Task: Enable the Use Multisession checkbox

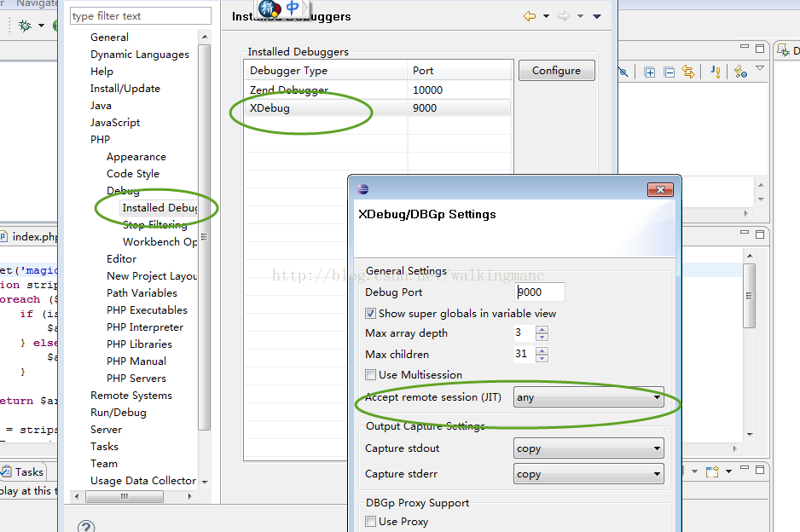Action: pyautogui.click(x=370, y=375)
